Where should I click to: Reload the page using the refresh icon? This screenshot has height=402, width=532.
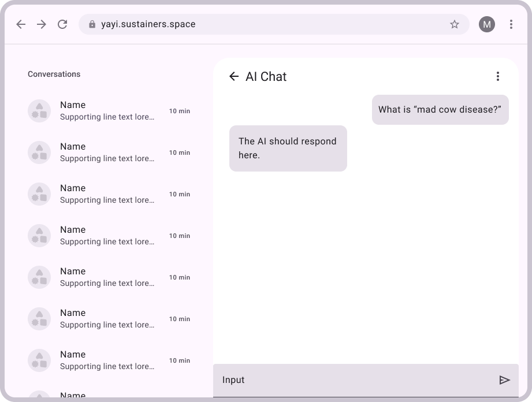click(x=62, y=24)
